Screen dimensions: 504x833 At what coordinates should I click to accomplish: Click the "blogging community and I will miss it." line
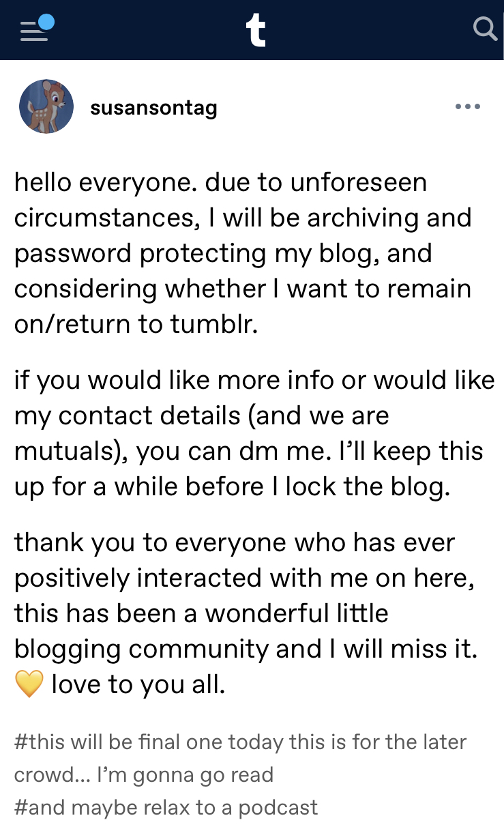pyautogui.click(x=246, y=649)
